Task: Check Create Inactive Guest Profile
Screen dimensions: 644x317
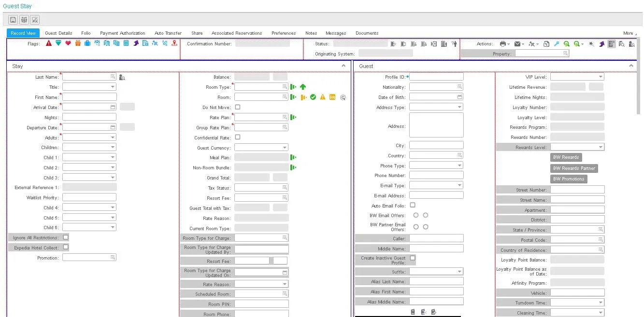Action: pyautogui.click(x=412, y=258)
